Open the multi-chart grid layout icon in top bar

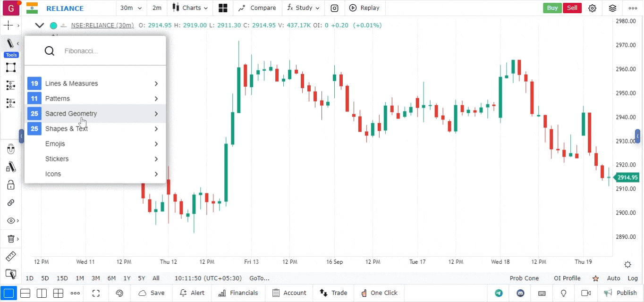point(223,8)
